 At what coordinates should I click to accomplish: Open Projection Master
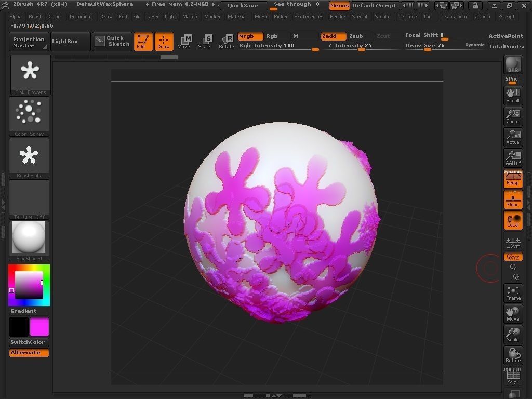pos(29,42)
